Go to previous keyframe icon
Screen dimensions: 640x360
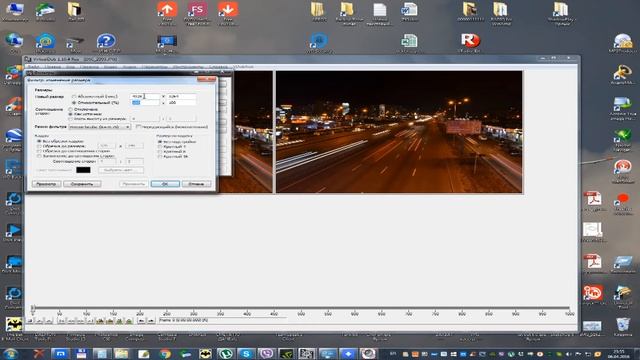coord(100,321)
